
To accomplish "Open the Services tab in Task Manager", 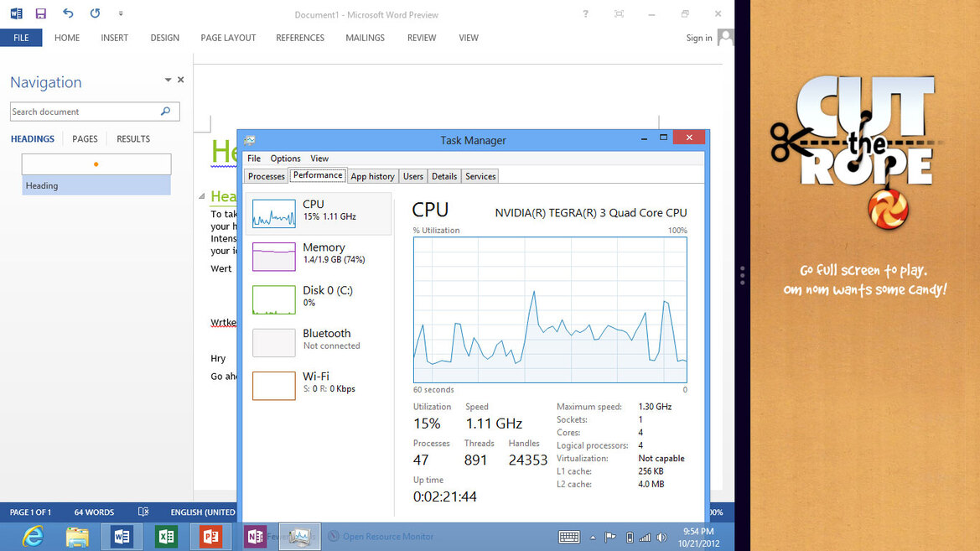I will (x=480, y=176).
